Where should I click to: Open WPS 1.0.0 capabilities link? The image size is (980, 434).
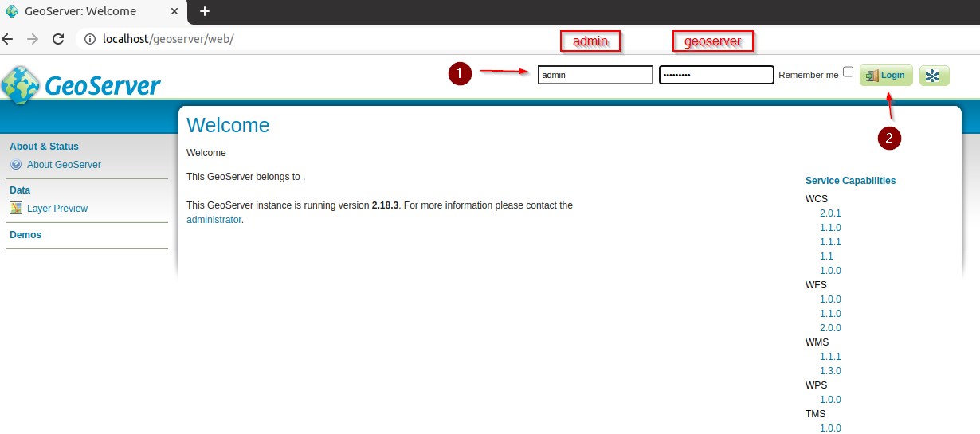[x=830, y=400]
